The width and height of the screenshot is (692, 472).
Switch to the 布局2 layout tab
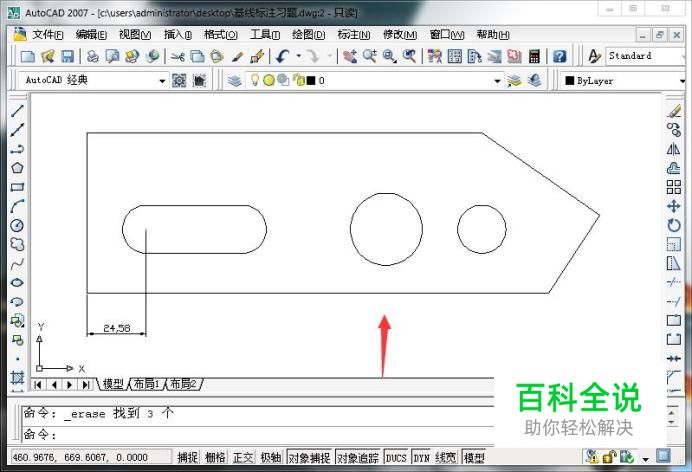click(x=184, y=384)
